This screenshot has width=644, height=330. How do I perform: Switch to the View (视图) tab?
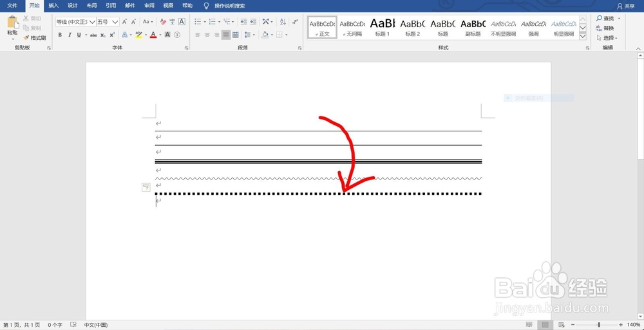[168, 6]
